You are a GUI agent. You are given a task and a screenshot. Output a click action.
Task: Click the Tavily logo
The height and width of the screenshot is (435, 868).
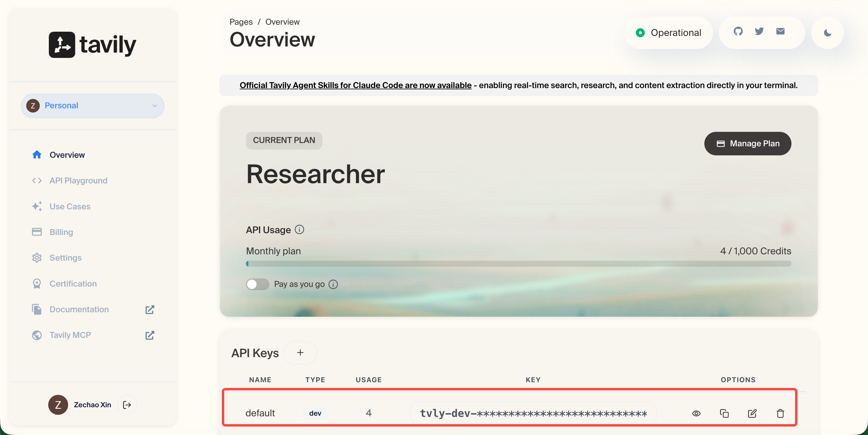(x=93, y=45)
